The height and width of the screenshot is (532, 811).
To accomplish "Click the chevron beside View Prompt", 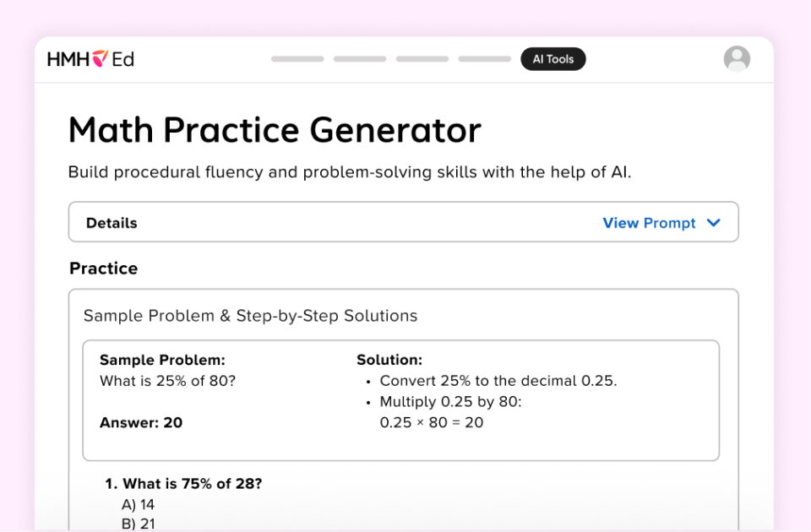I will (x=714, y=223).
